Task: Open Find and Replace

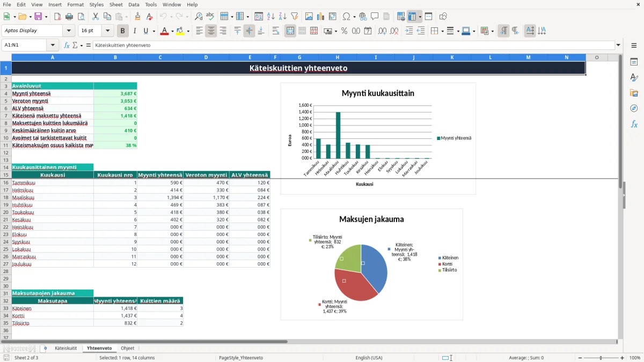Action: pos(199,17)
